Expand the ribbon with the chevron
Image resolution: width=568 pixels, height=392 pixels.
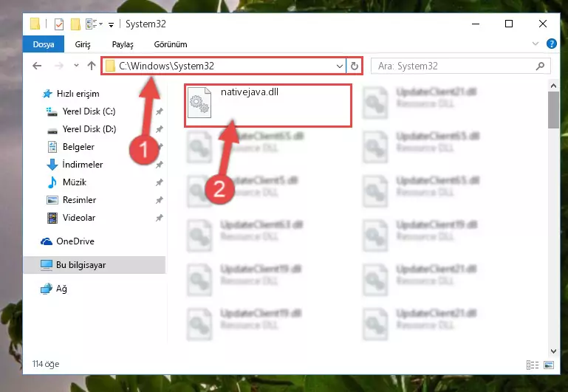535,44
